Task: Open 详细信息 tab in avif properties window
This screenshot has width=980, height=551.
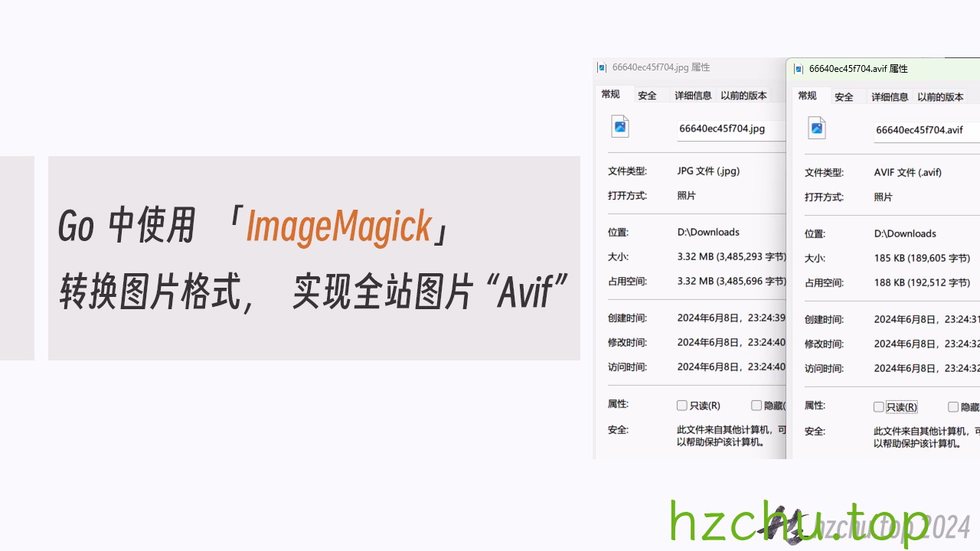Action: (x=890, y=97)
